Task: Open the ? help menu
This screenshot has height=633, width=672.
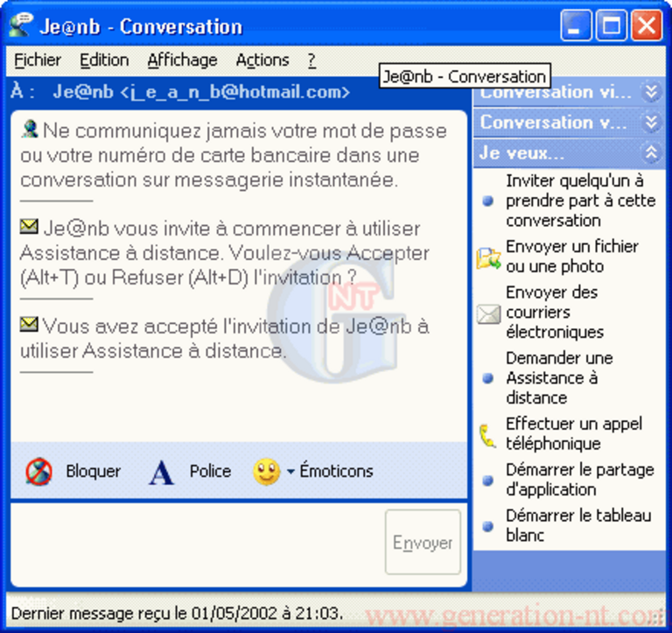Action: (x=312, y=60)
